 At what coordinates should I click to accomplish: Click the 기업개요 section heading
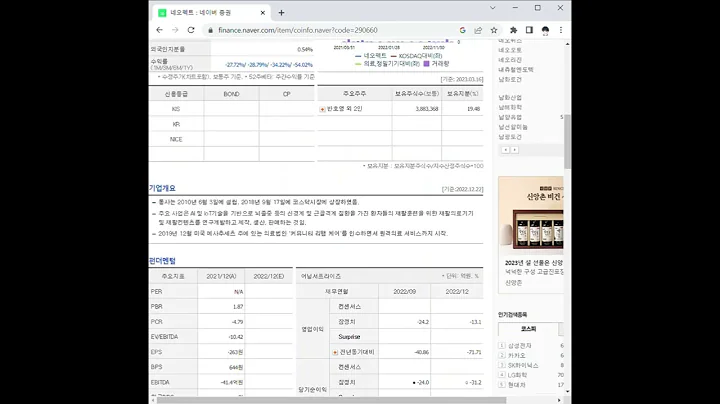coord(162,188)
